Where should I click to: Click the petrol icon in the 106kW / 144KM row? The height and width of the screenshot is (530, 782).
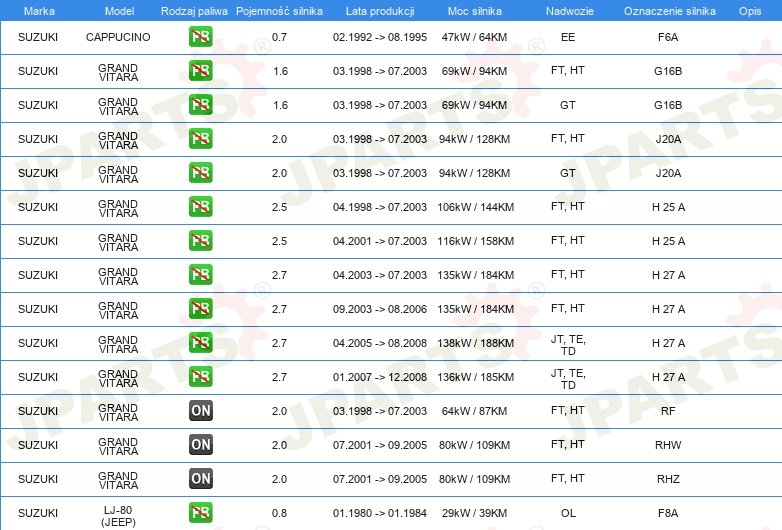200,206
